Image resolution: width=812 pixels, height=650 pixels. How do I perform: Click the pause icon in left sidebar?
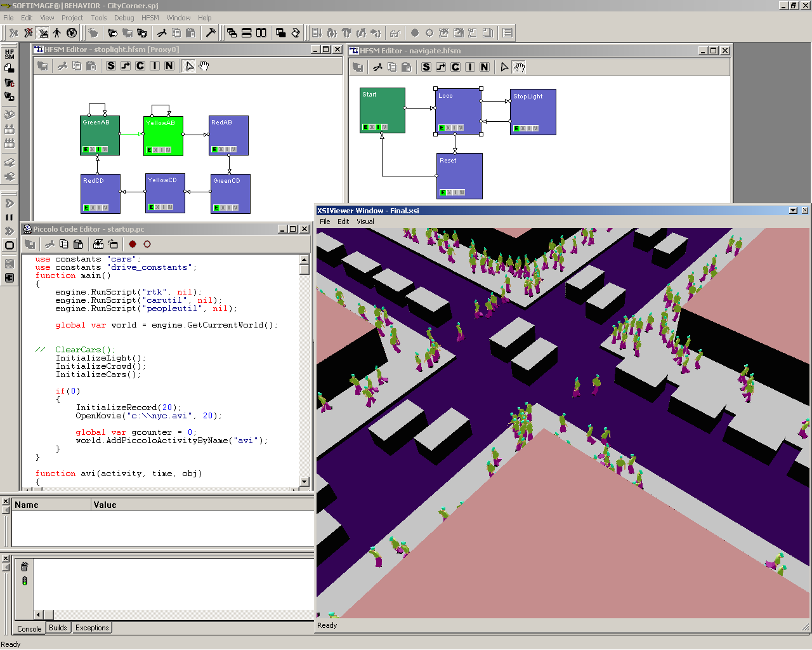(10, 217)
